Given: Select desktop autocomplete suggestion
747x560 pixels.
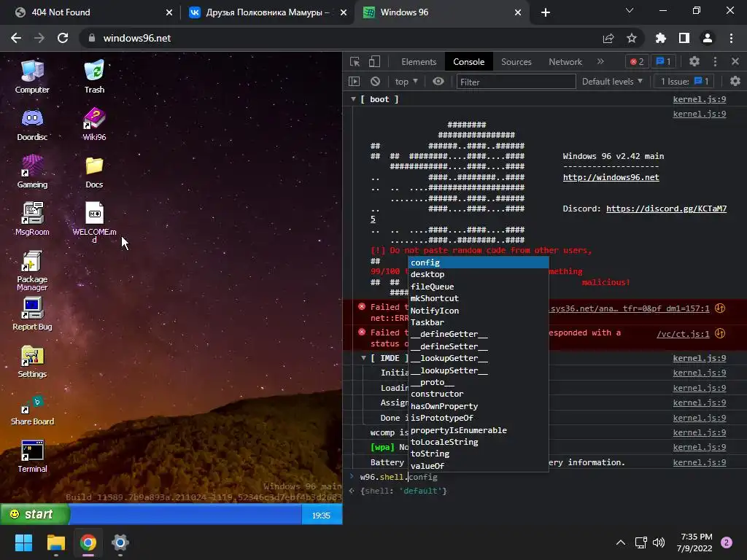Looking at the screenshot, I should [479, 274].
